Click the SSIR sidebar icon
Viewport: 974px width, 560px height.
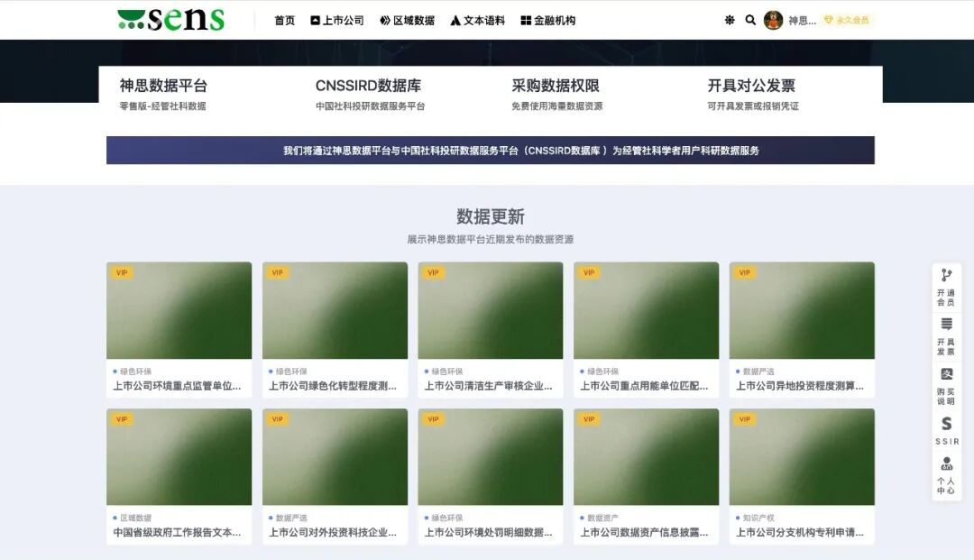coord(946,430)
